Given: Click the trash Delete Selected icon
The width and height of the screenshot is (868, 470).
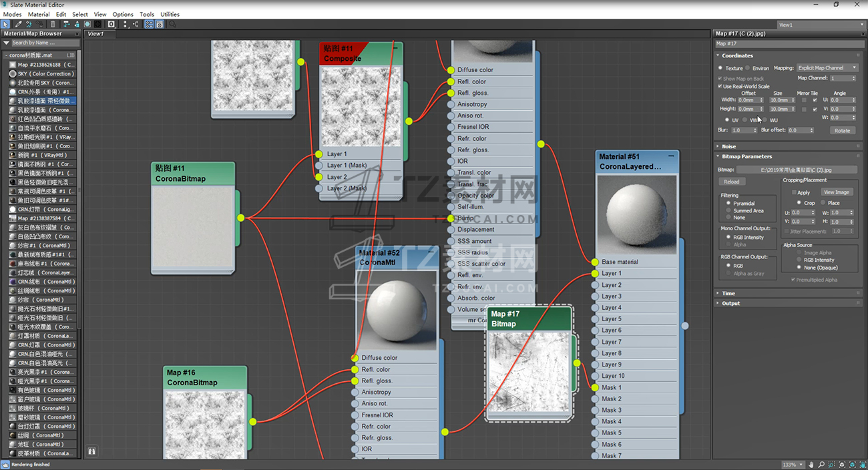Looking at the screenshot, I should coord(53,24).
